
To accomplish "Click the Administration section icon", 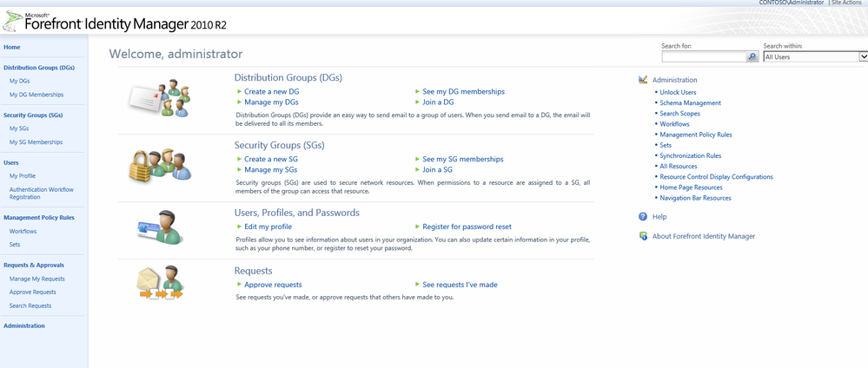I will point(643,80).
